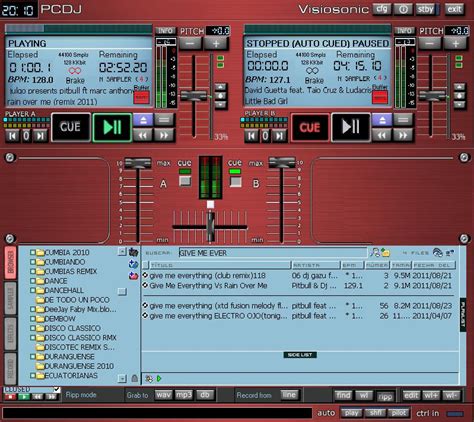Open the vertical PLAYLIST tab on right edge

click(463, 315)
